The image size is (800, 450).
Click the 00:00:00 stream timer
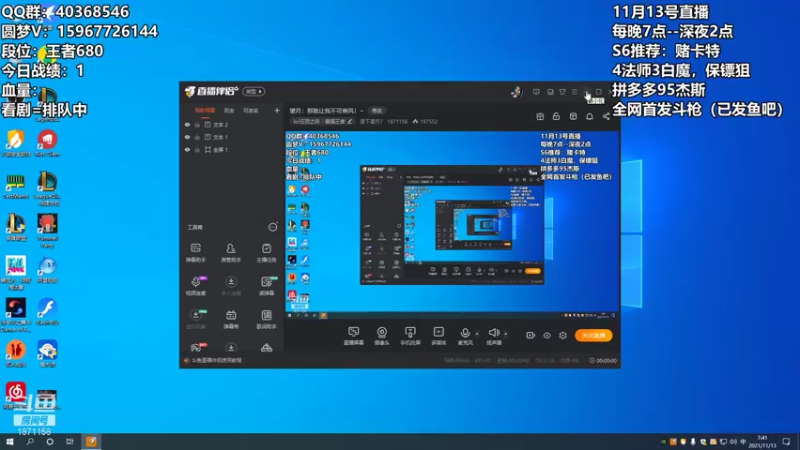click(x=603, y=360)
